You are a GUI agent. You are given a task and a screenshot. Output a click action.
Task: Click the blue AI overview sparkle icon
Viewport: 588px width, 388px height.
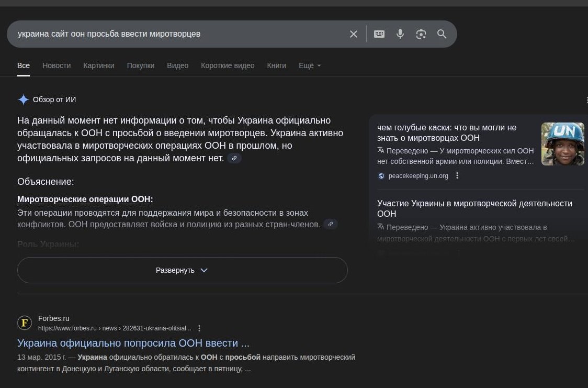point(23,99)
